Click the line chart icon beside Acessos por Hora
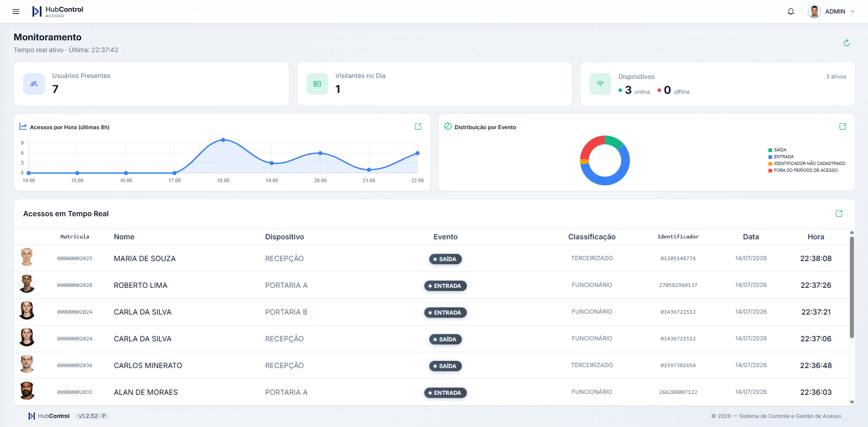This screenshot has width=868, height=427. 23,126
